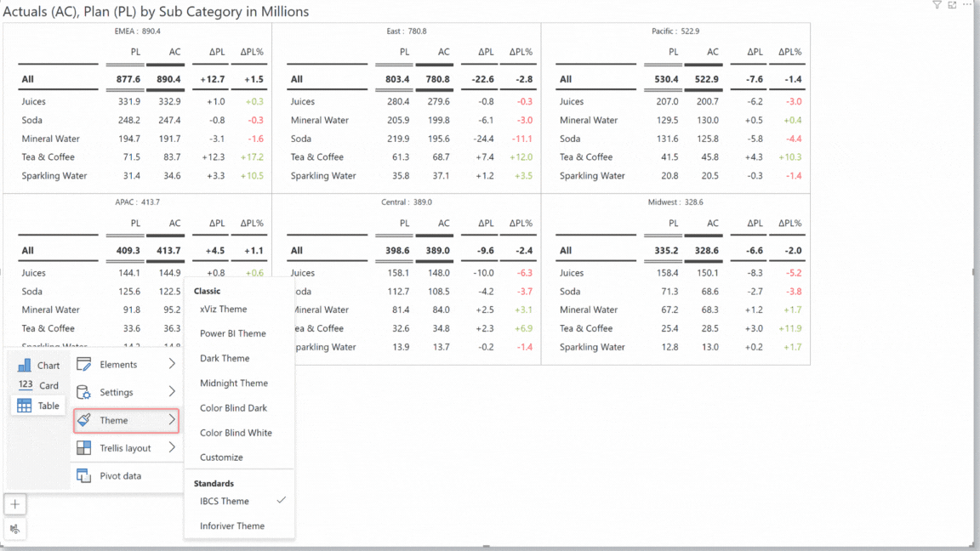This screenshot has width=980, height=551.
Task: Open the more options ellipsis menu
Action: pos(967,5)
